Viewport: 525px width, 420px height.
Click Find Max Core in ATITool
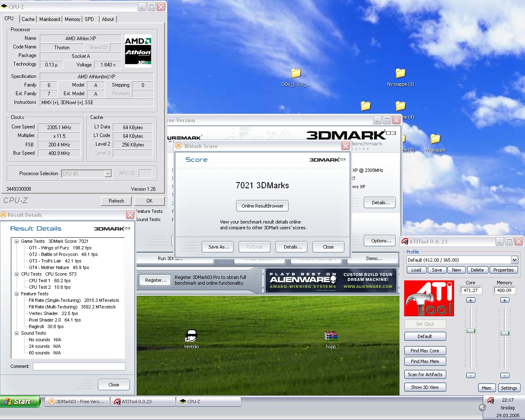[x=425, y=351]
